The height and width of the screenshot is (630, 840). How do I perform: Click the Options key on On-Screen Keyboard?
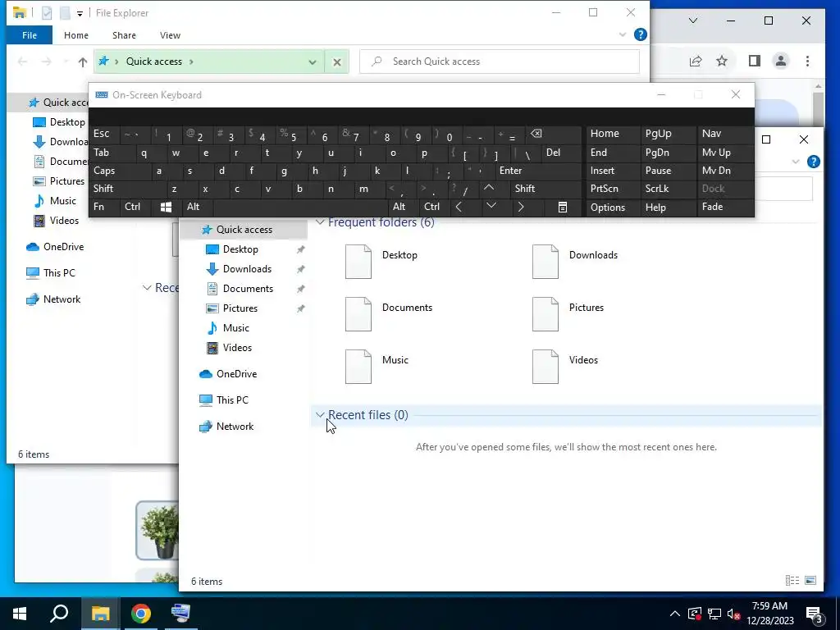[613, 208]
